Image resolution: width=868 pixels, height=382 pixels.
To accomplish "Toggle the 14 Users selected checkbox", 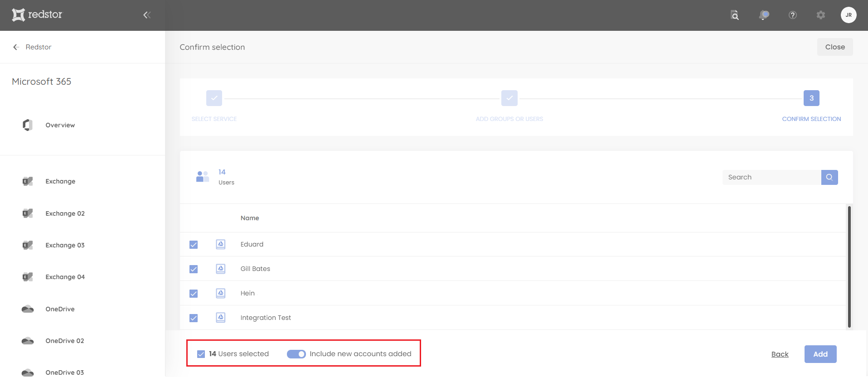I will pos(201,354).
